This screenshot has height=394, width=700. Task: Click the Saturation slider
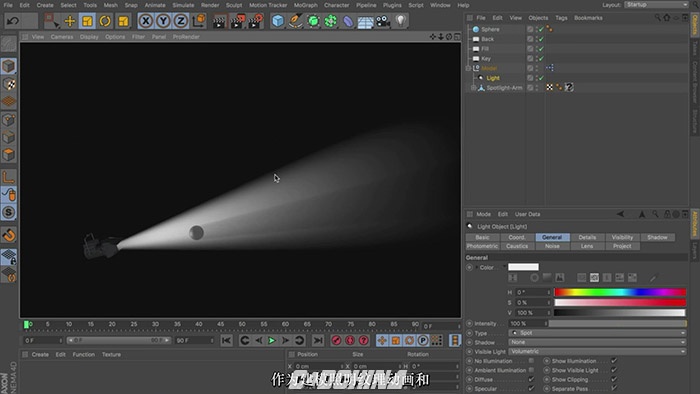pyautogui.click(x=620, y=303)
